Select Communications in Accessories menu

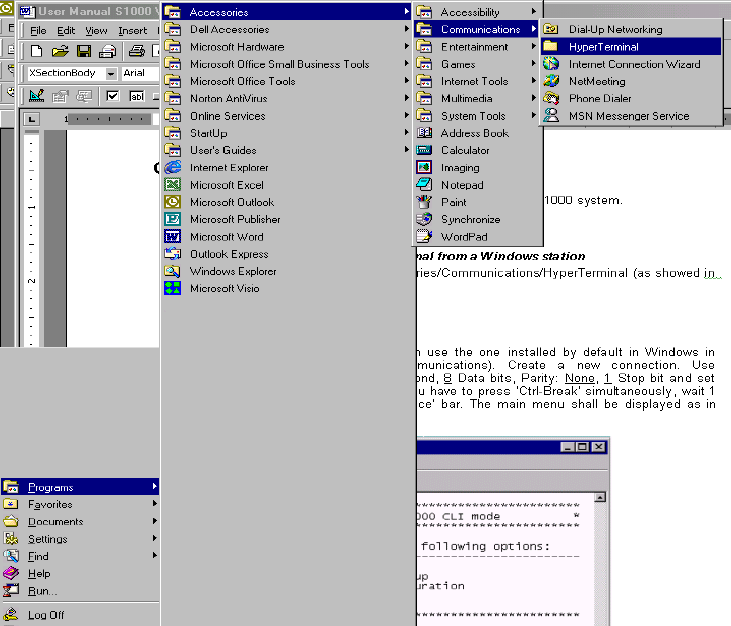(x=477, y=30)
